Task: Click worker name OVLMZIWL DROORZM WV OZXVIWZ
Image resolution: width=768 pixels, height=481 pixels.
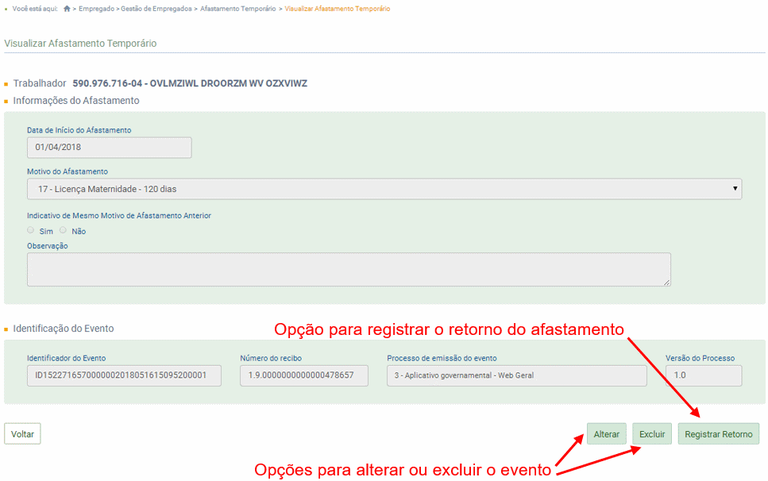Action: [228, 83]
